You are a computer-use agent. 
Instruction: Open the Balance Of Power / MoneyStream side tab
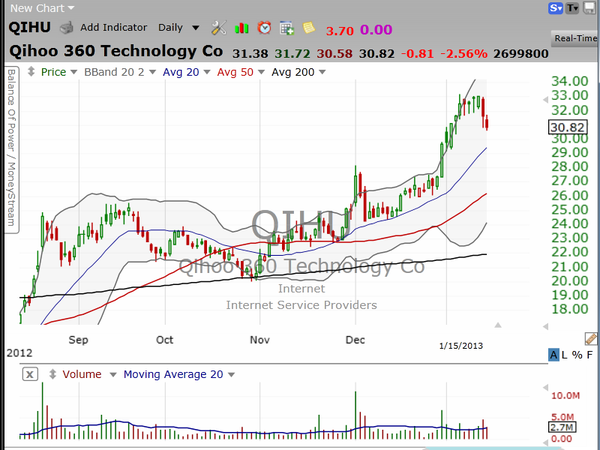[11, 148]
